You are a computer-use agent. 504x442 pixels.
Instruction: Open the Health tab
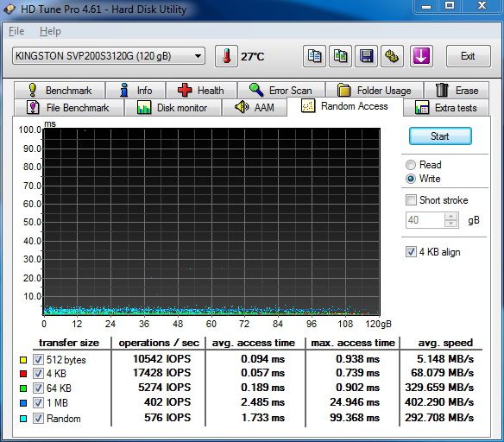(202, 91)
